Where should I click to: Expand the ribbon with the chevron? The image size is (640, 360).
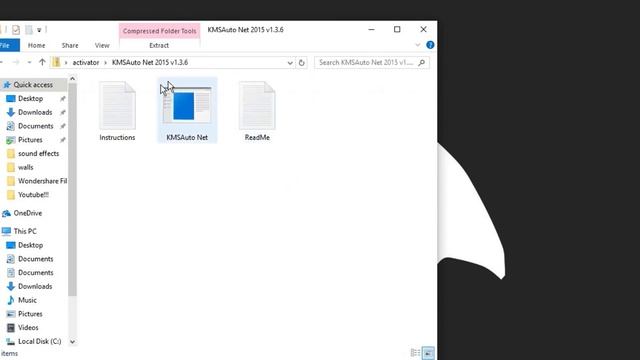tap(418, 45)
